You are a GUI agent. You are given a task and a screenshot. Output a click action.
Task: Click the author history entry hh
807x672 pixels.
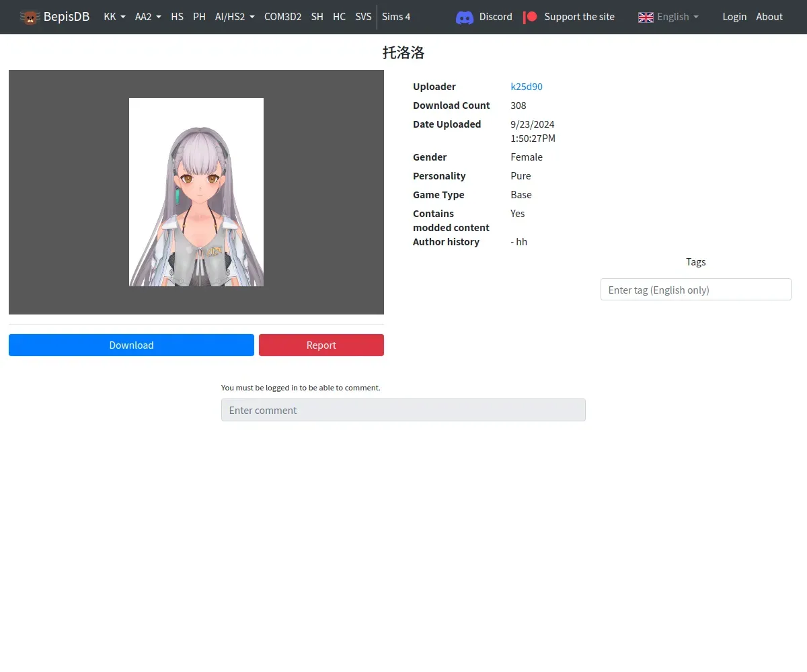click(x=519, y=242)
